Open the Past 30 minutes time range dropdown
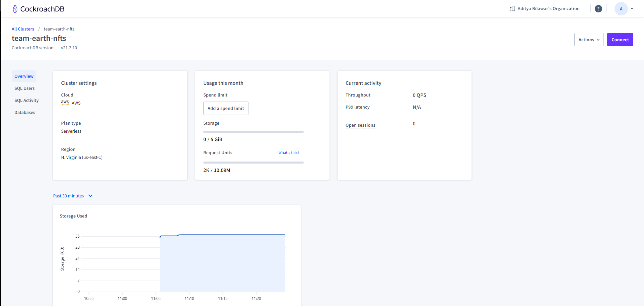This screenshot has height=306, width=644. [x=73, y=196]
